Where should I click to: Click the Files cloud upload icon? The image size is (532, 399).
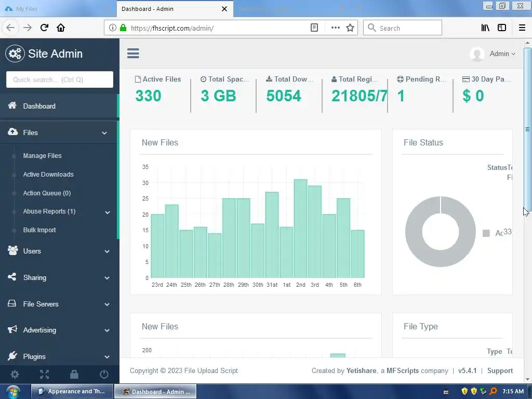[x=12, y=131]
